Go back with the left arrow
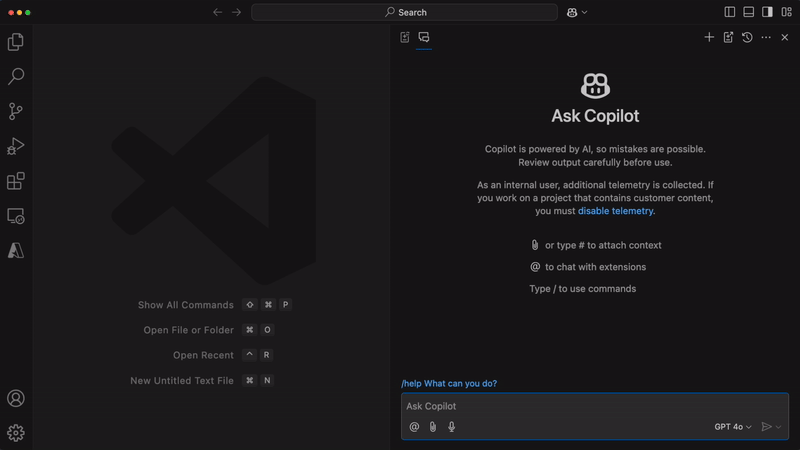800x450 pixels. click(218, 12)
